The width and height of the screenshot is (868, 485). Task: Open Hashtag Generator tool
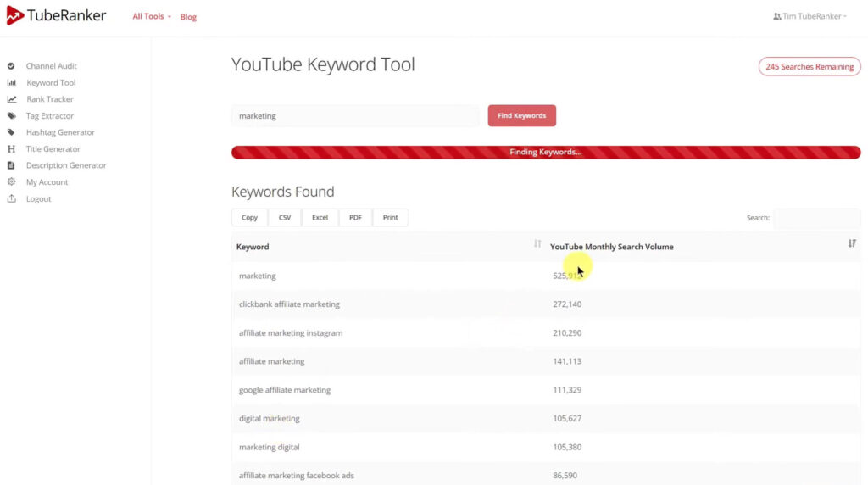pos(60,132)
